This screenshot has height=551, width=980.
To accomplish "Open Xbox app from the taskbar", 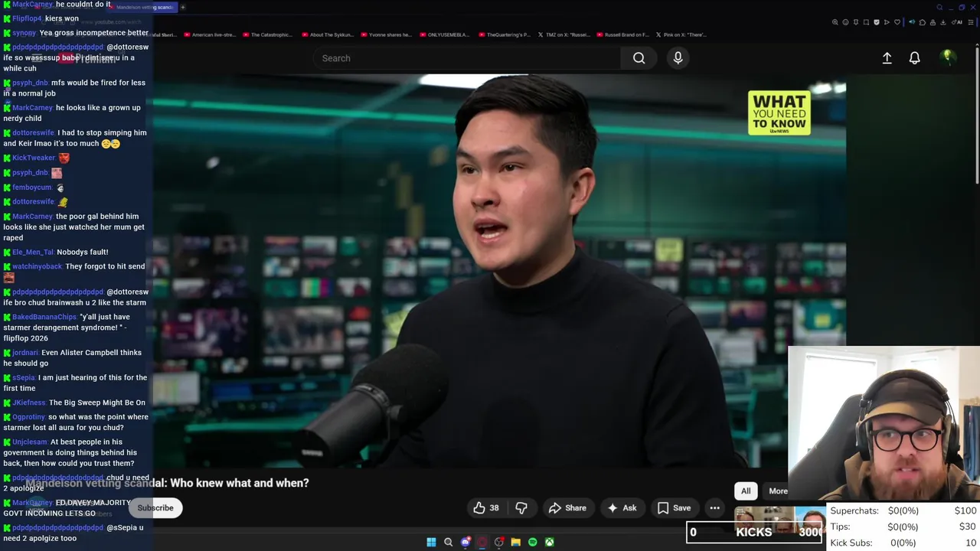I will coord(550,542).
